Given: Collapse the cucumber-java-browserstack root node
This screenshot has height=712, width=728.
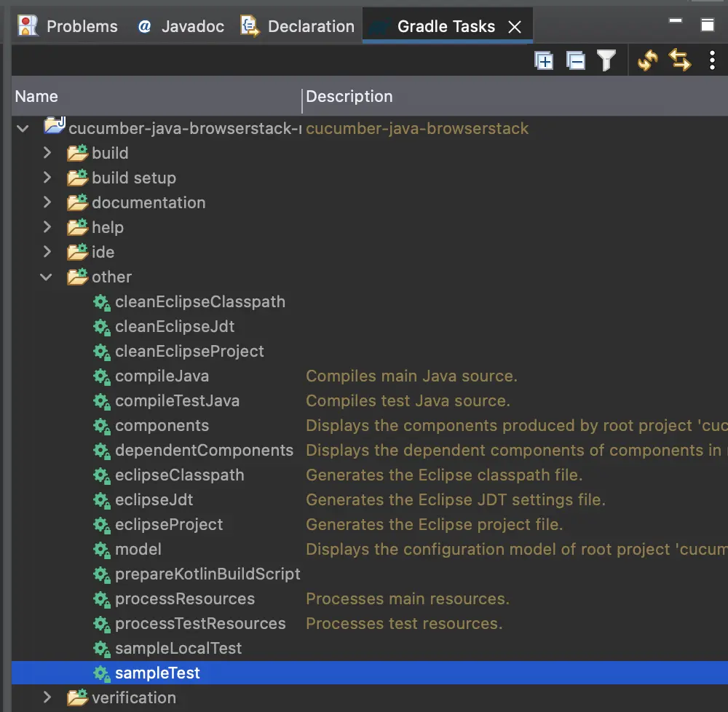Looking at the screenshot, I should click(23, 129).
